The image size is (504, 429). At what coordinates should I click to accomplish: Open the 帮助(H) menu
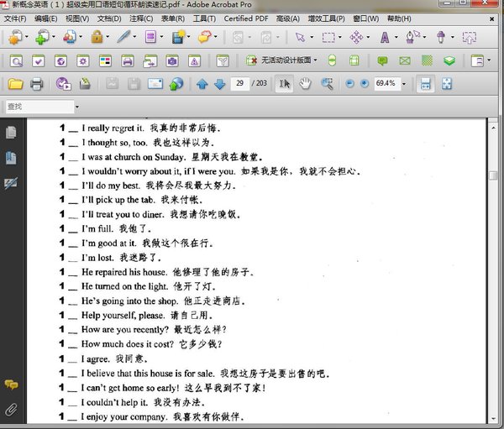click(401, 18)
